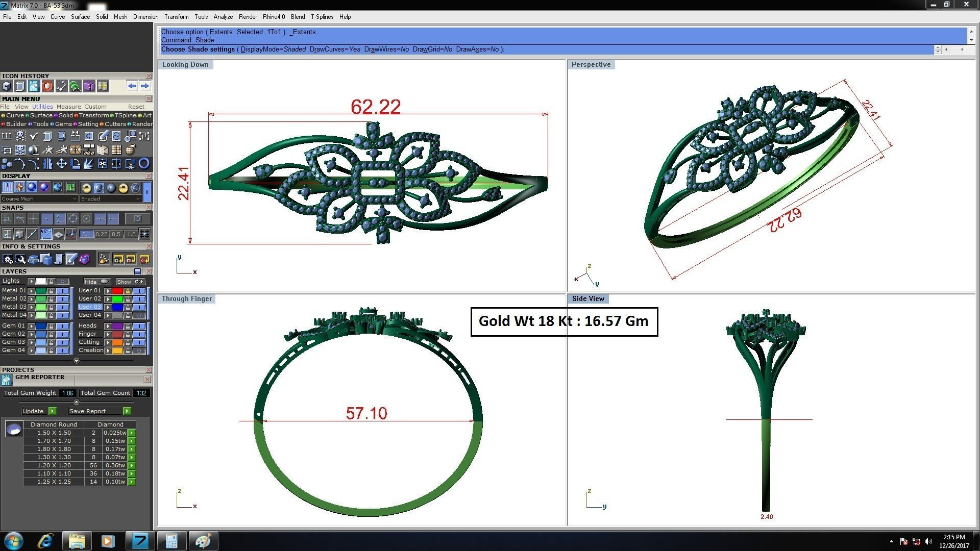Select the Measure tab in Main Menu
Image resolution: width=980 pixels, height=551 pixels.
68,107
